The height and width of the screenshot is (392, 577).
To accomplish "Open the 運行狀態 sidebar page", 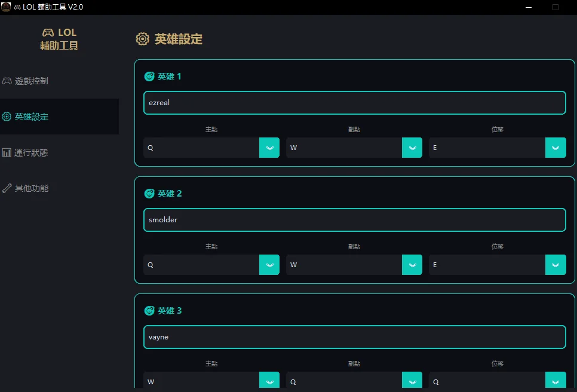I will pos(59,152).
